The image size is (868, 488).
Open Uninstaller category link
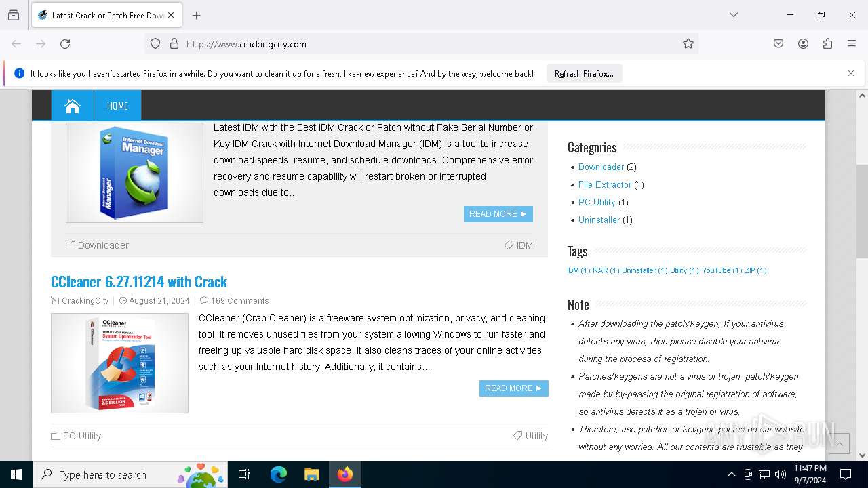pyautogui.click(x=599, y=220)
